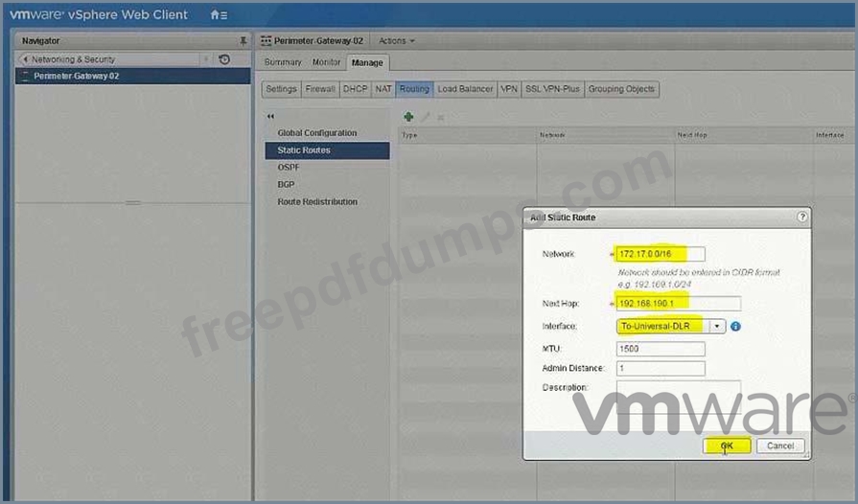Confirm the static route with OK
The width and height of the screenshot is (858, 504).
(x=727, y=447)
